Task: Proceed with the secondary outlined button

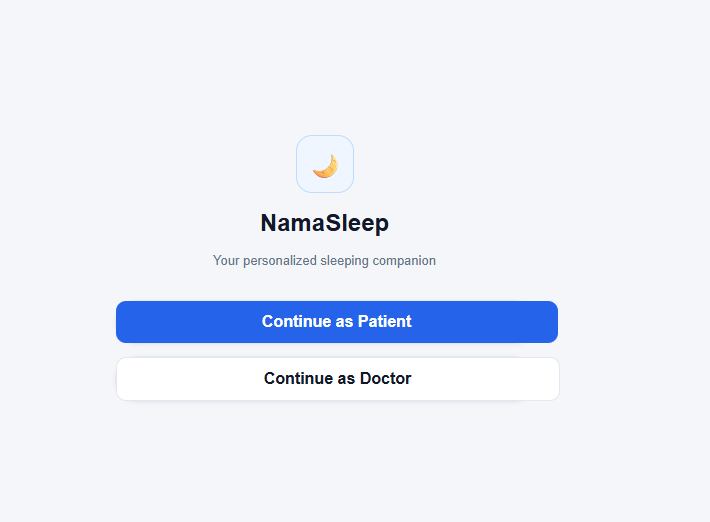Action: [337, 379]
